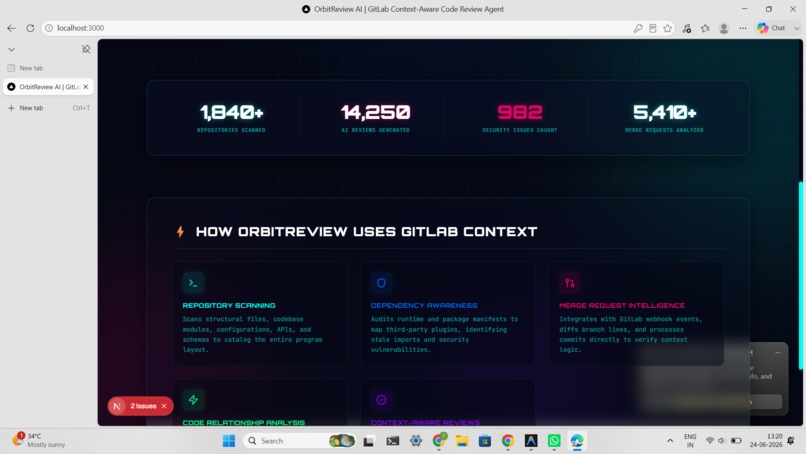Open the clock and date flyout

(x=766, y=441)
